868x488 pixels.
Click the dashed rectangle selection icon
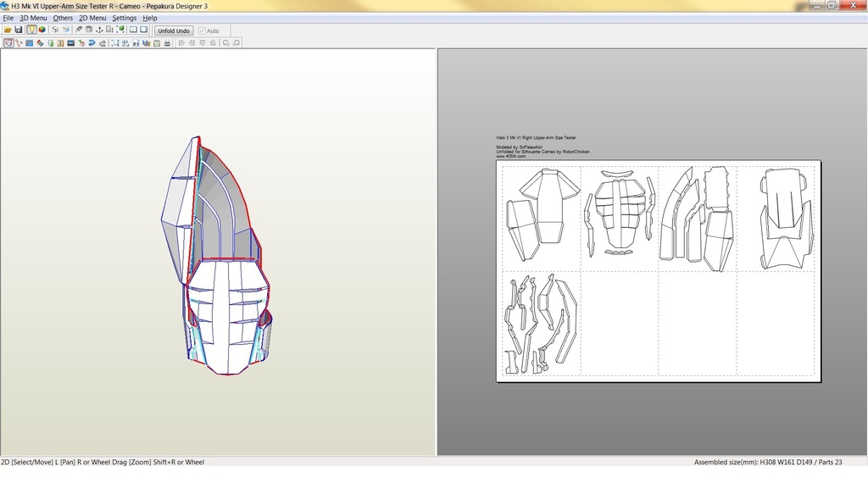coord(115,43)
